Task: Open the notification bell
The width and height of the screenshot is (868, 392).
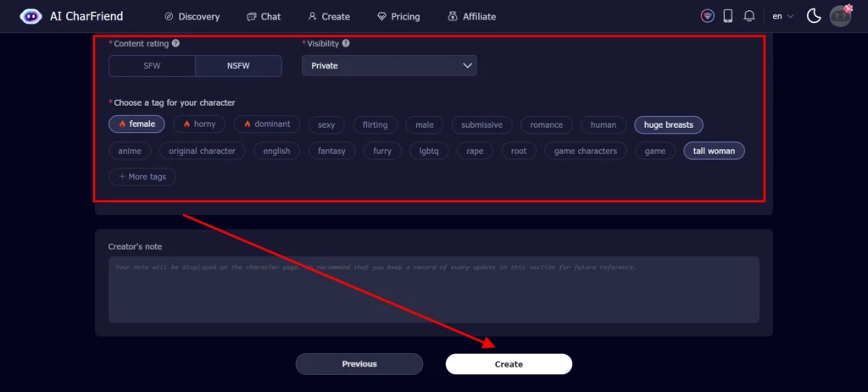Action: [749, 16]
